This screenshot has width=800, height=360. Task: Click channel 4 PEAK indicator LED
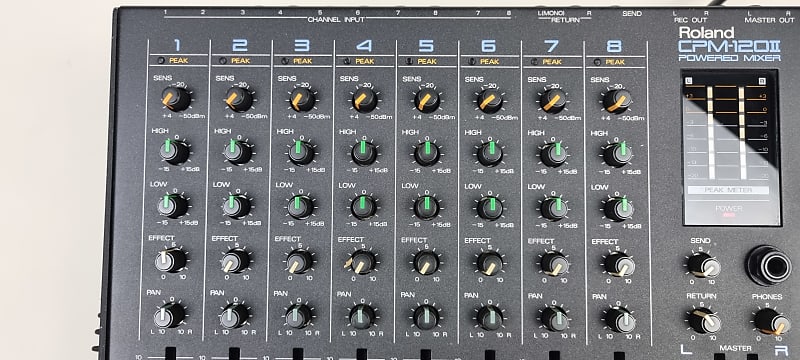[x=347, y=61]
